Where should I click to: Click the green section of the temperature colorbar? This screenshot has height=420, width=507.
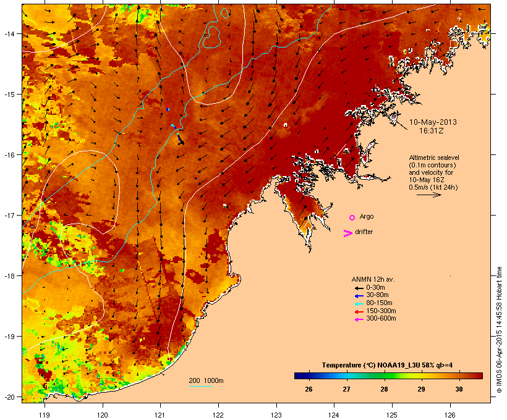click(385, 376)
